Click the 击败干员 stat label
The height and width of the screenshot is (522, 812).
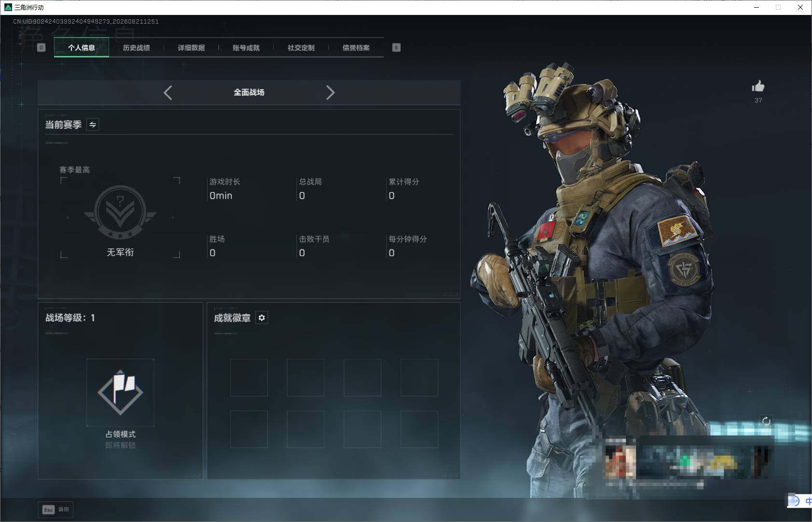314,239
